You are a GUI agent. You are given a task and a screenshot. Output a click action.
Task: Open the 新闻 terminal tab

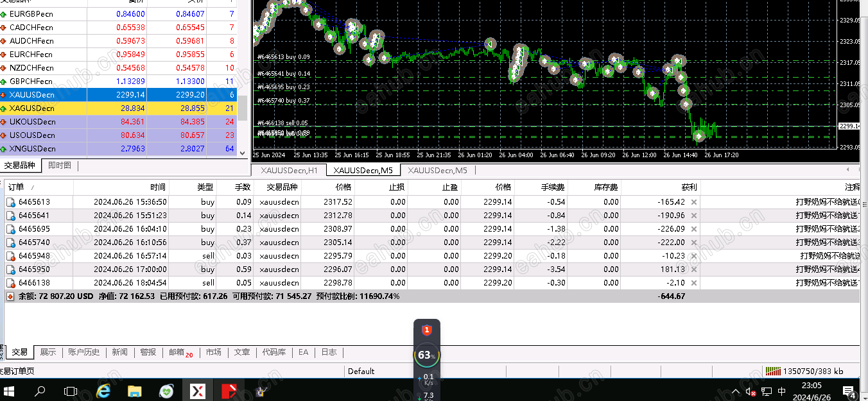120,352
